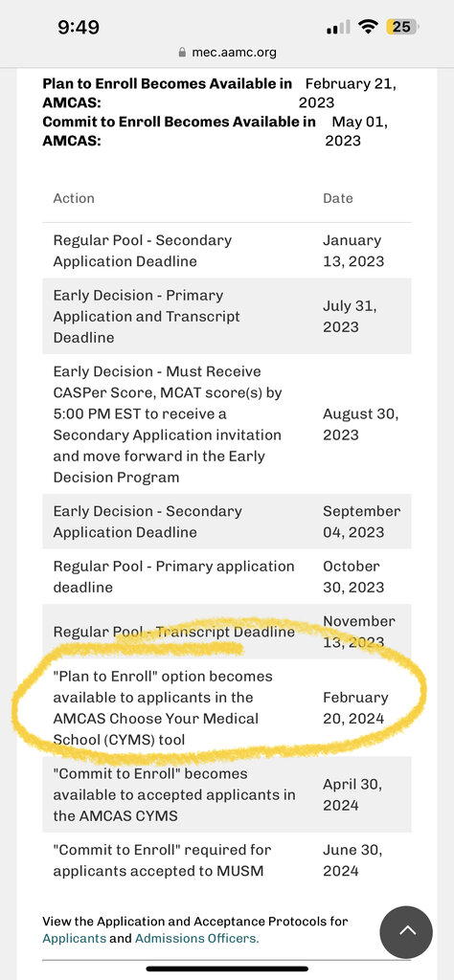Tap the home indicator bar at bottom
The width and height of the screenshot is (454, 980).
227,969
